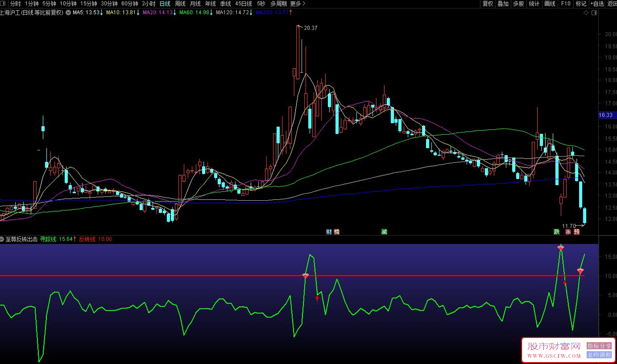Click the MA60: 14.98 label
This screenshot has height=364, width=617.
196,13
